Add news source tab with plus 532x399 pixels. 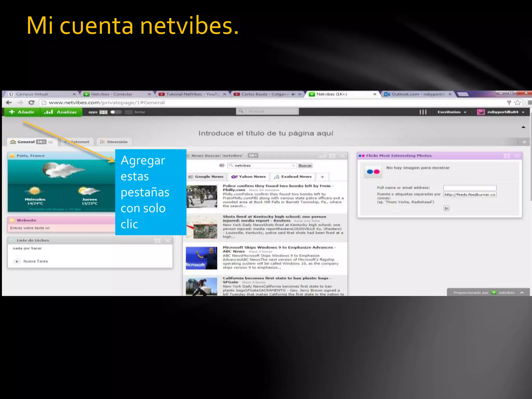tap(322, 177)
